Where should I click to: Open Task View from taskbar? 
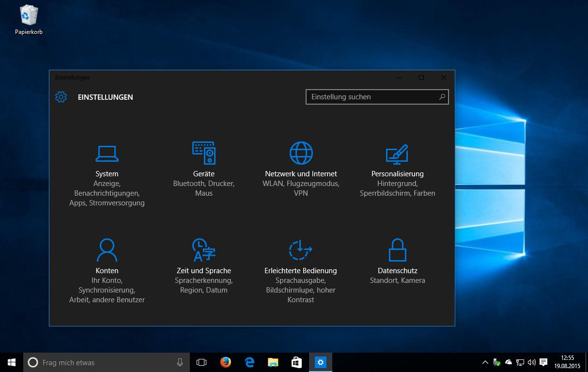201,362
